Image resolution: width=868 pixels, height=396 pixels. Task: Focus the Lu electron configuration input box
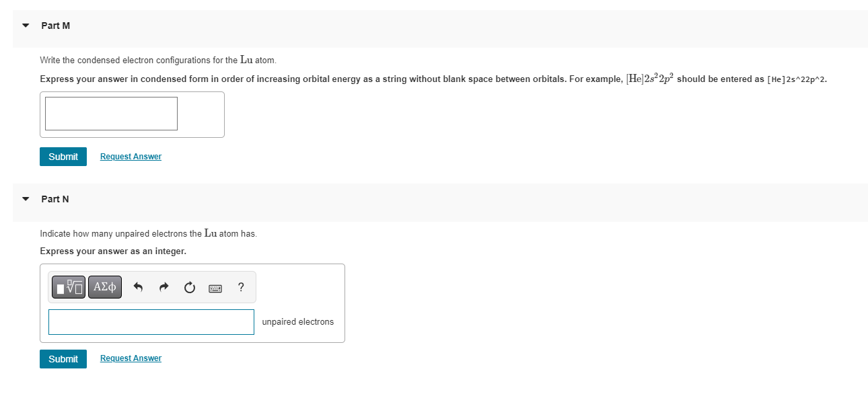(x=112, y=114)
